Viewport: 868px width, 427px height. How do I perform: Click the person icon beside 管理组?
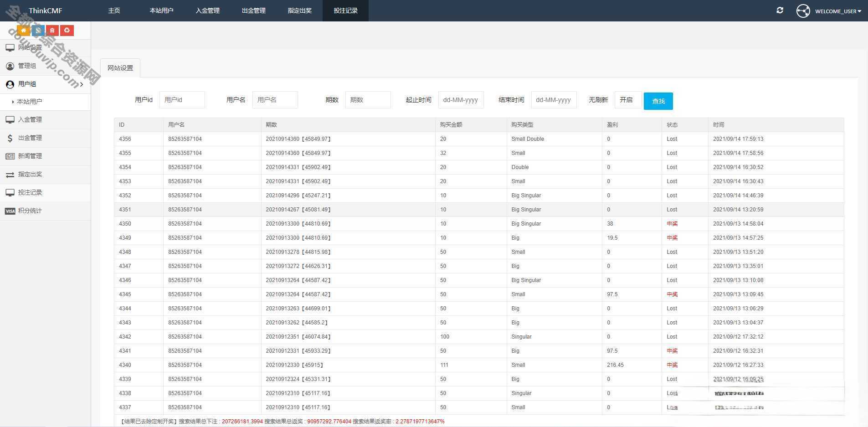pos(10,66)
